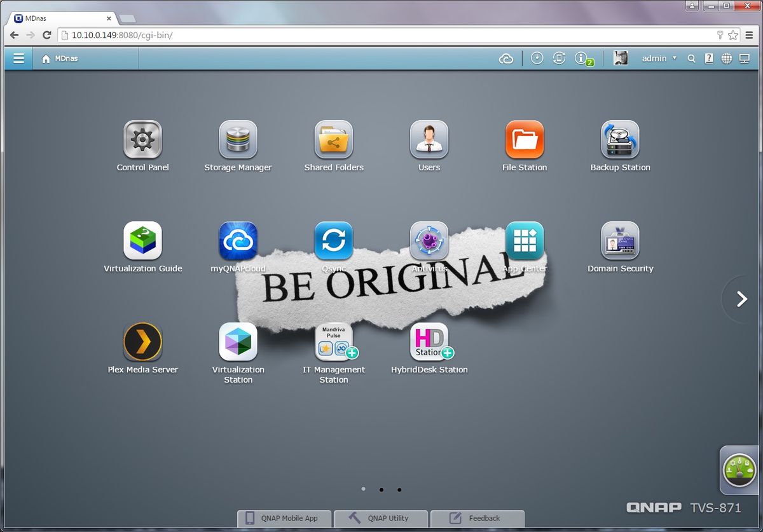Open cloud status icon in top bar
Image resolution: width=763 pixels, height=532 pixels.
pos(506,58)
